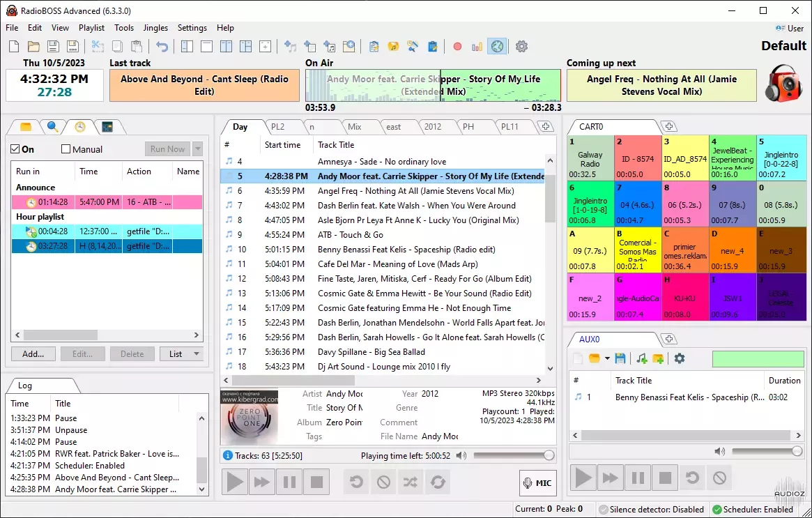
Task: Click the Add... button in scheduler
Action: point(33,354)
